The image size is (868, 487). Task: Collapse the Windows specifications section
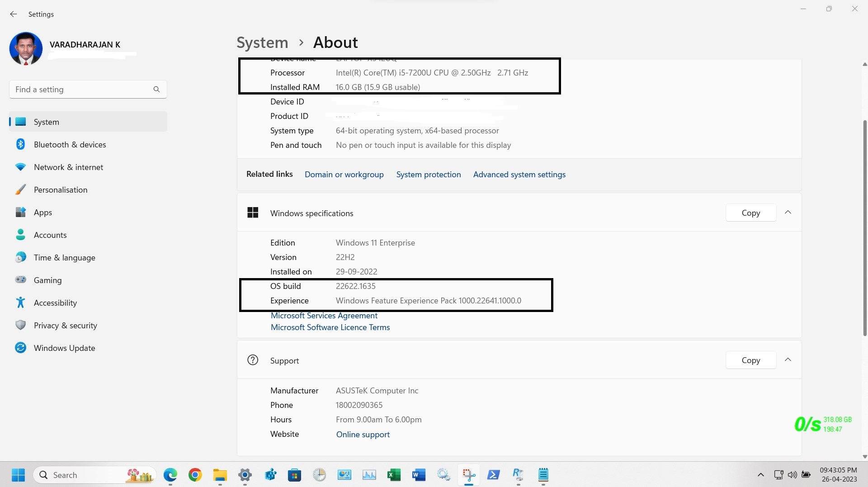788,213
